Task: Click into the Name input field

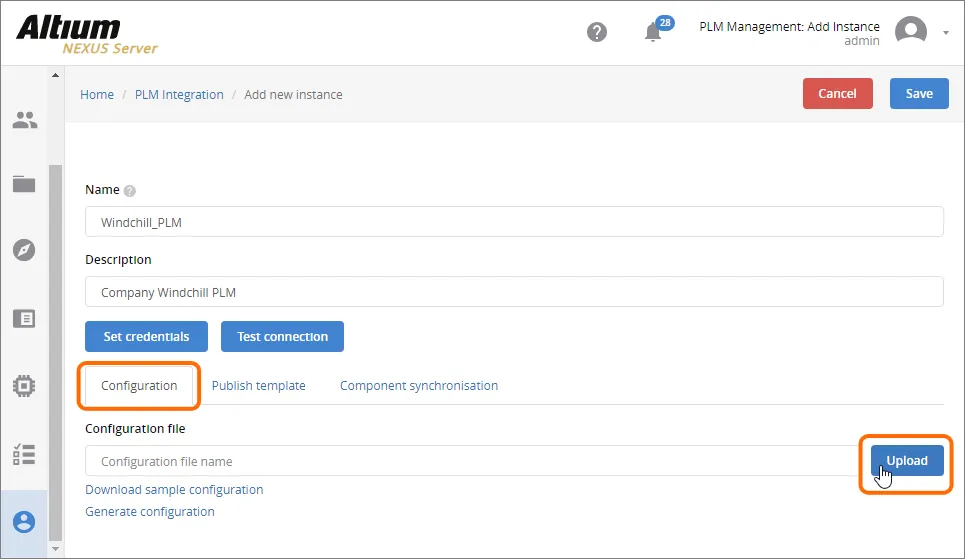Action: click(x=514, y=222)
